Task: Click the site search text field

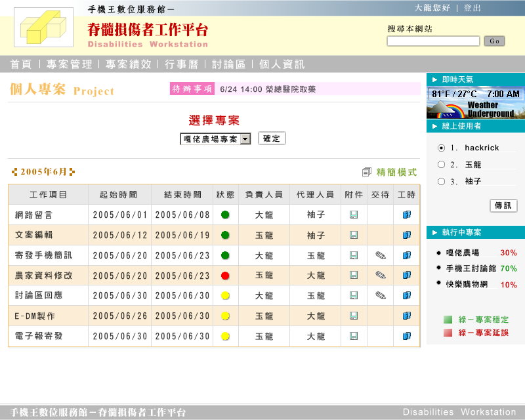Action: tap(433, 41)
